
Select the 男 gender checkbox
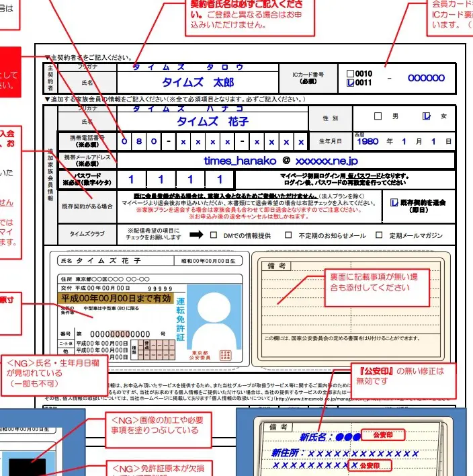(378, 116)
